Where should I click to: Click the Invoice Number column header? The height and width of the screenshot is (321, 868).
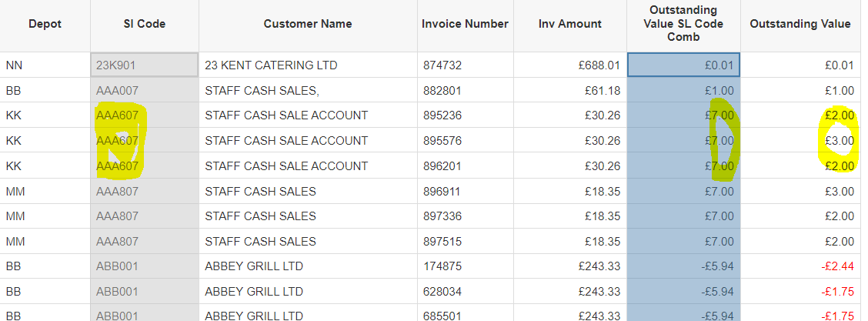[465, 24]
